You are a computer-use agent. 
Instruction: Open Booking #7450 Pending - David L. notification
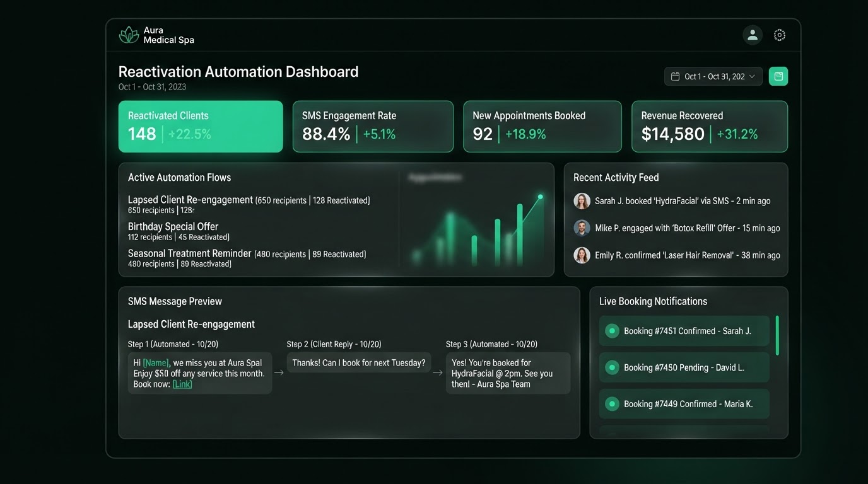684,367
